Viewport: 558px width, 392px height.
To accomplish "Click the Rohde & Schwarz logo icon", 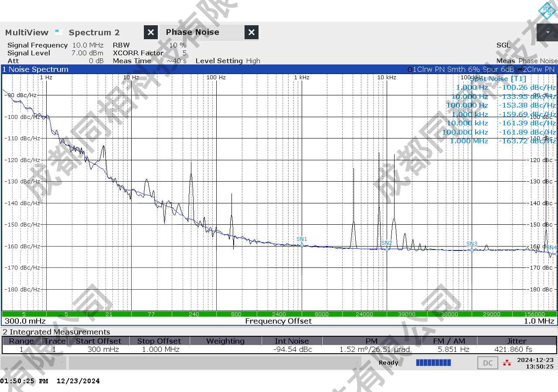I will coord(547,10).
